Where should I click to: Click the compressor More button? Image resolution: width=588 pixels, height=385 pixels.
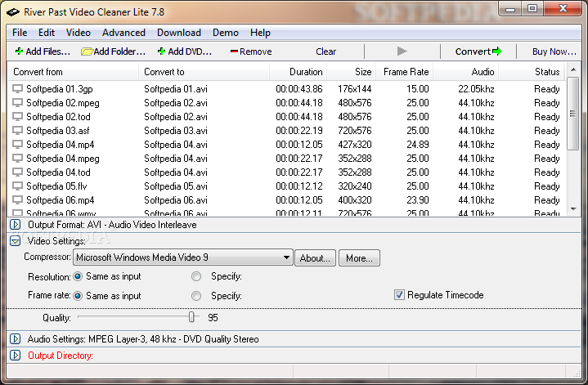tap(359, 258)
